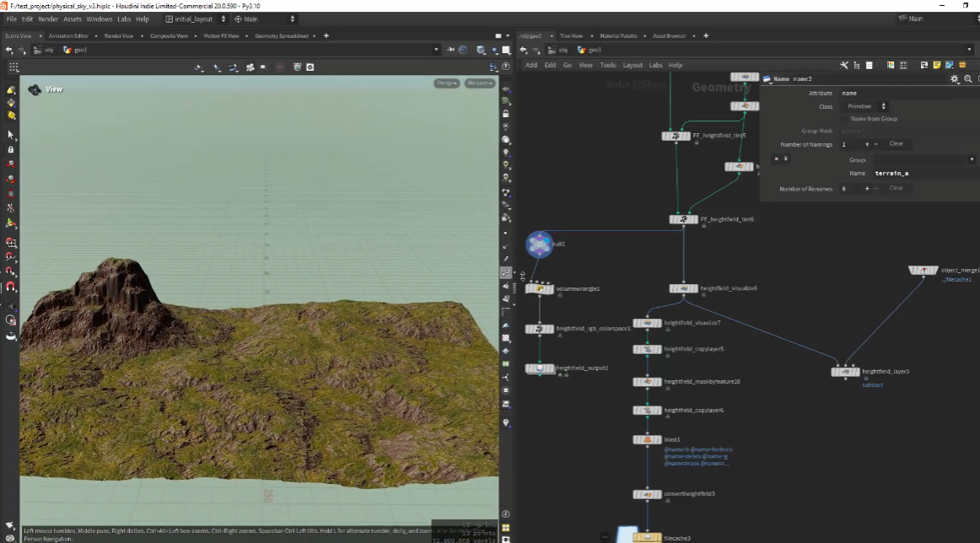
Task: Increase Number of Renames with plus button
Action: [867, 189]
